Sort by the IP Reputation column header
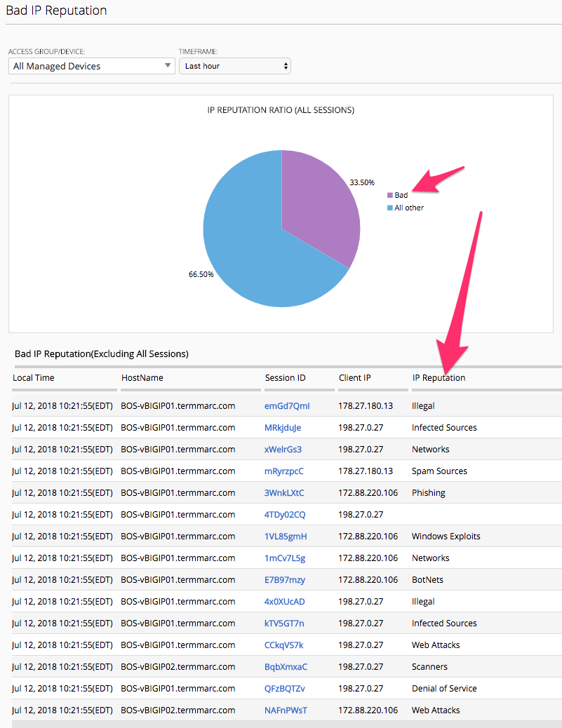Image resolution: width=562 pixels, height=728 pixels. (x=439, y=377)
